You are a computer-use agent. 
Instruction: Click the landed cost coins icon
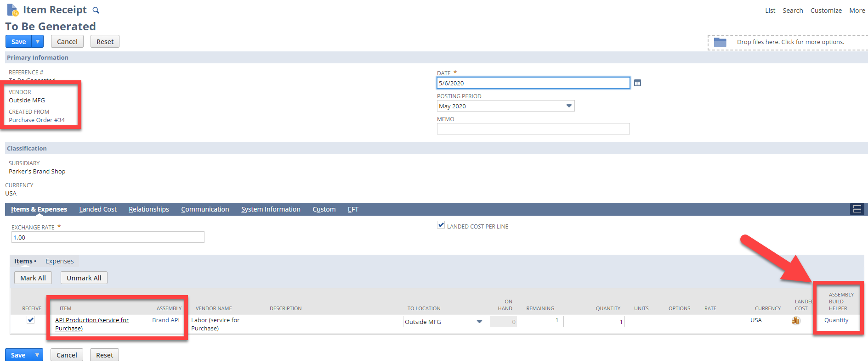[x=795, y=320]
